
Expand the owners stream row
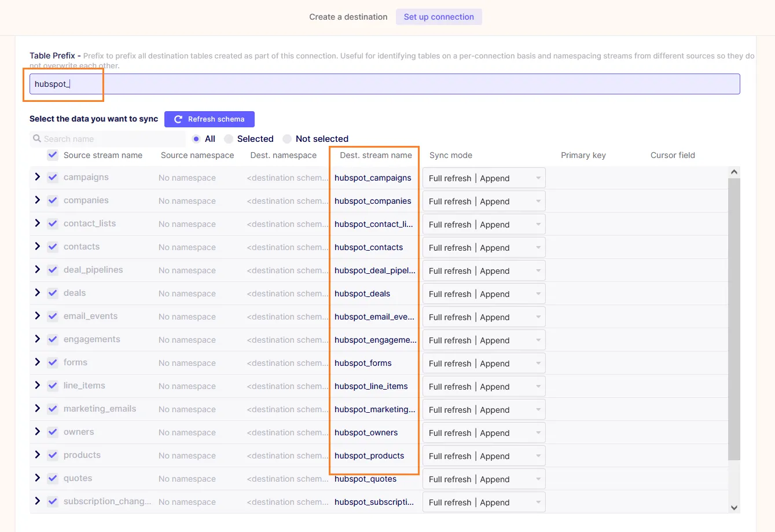click(38, 431)
